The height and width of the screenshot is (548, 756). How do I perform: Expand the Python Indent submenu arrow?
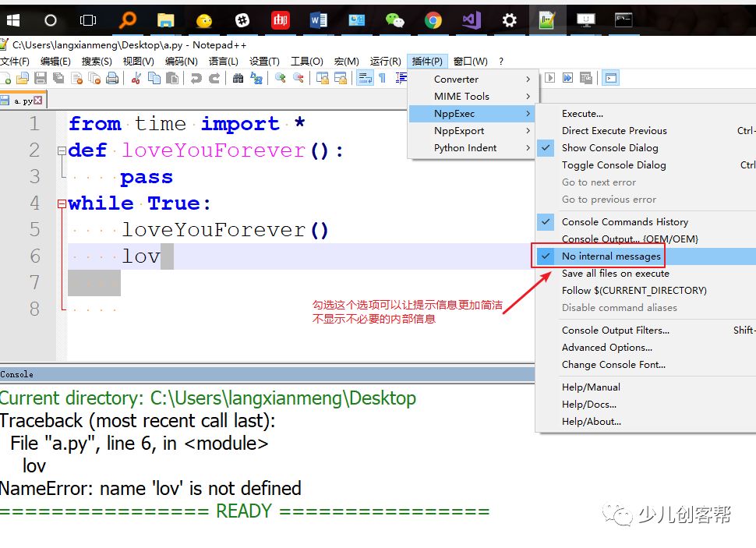(528, 148)
